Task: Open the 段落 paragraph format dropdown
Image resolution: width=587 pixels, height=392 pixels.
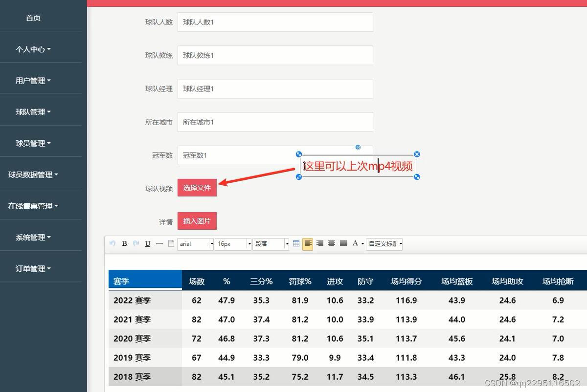Action: (x=269, y=244)
